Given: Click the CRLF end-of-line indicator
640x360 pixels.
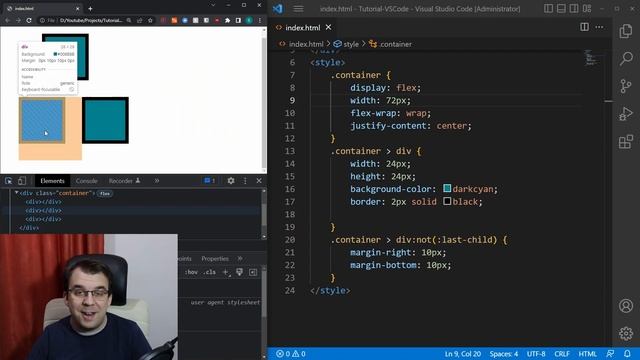Looking at the screenshot, I should [562, 354].
